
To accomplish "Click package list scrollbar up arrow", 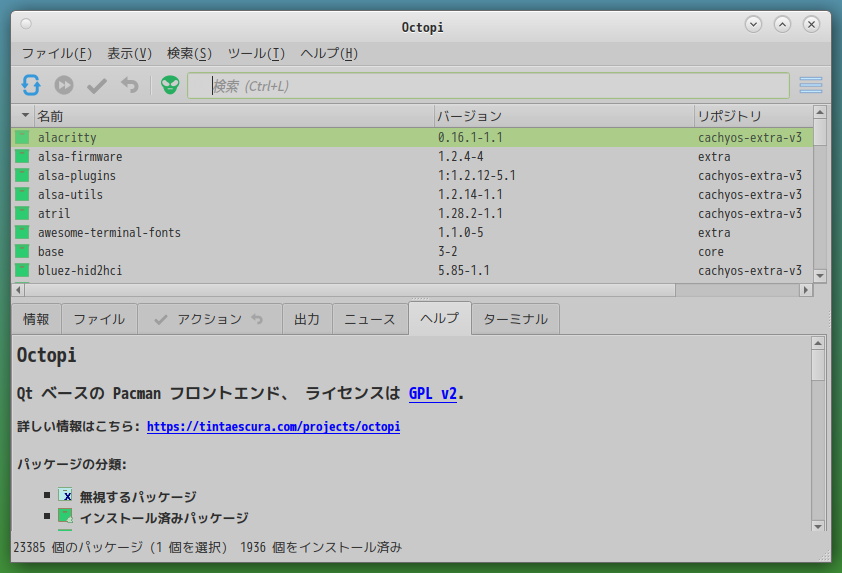I will click(819, 112).
